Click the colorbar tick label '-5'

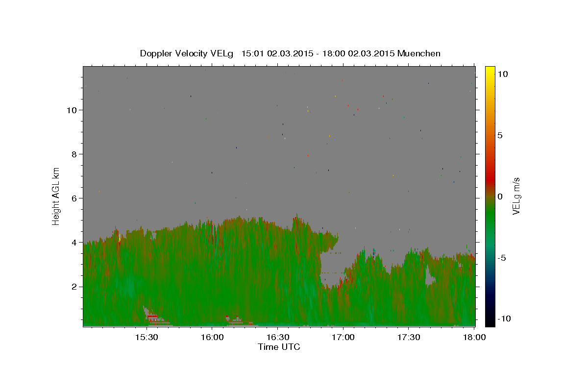click(503, 258)
